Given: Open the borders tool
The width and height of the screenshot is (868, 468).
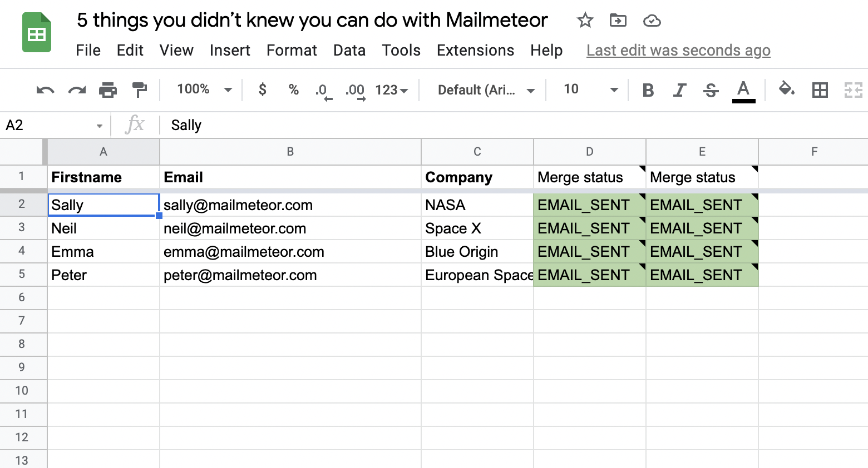Looking at the screenshot, I should click(x=820, y=90).
